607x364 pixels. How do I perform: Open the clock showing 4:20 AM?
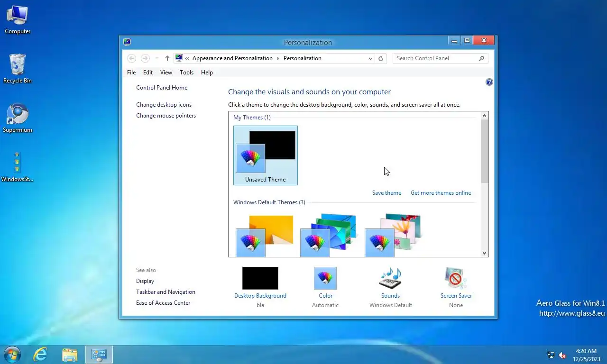tap(586, 355)
